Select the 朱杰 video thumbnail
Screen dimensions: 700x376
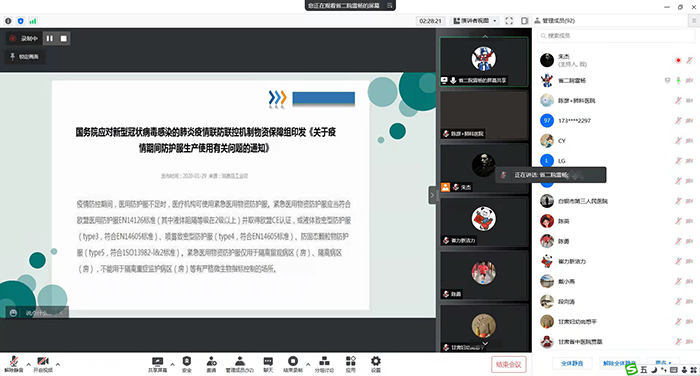(x=484, y=168)
